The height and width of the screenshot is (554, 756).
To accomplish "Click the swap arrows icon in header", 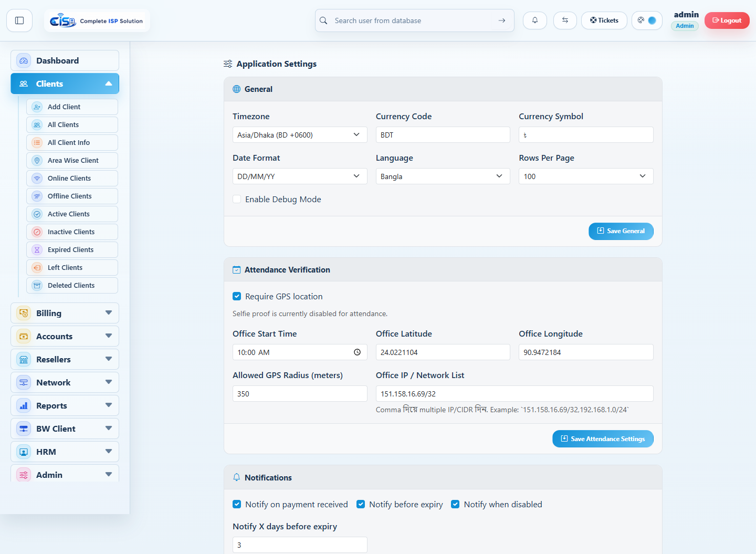I will point(565,20).
